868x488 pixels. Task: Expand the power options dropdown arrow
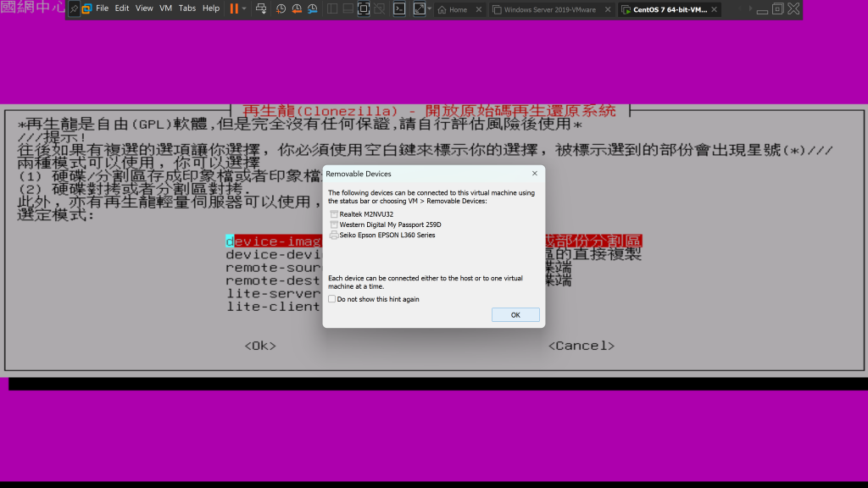(x=244, y=8)
